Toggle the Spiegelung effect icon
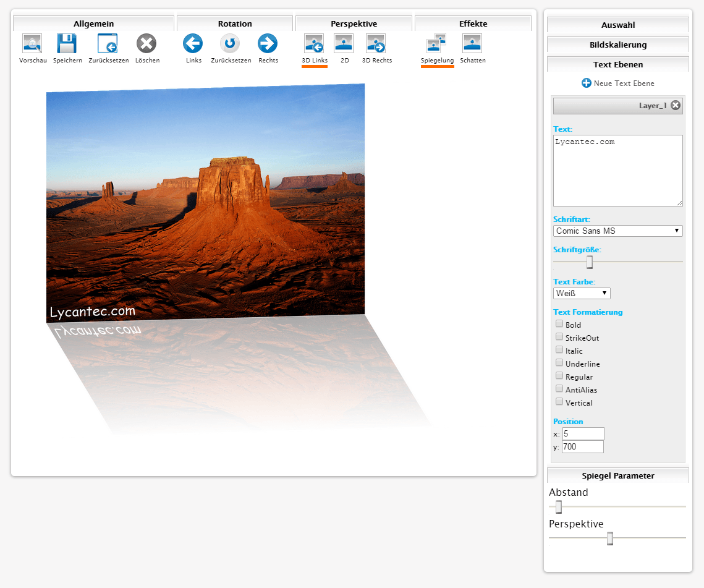 [436, 43]
